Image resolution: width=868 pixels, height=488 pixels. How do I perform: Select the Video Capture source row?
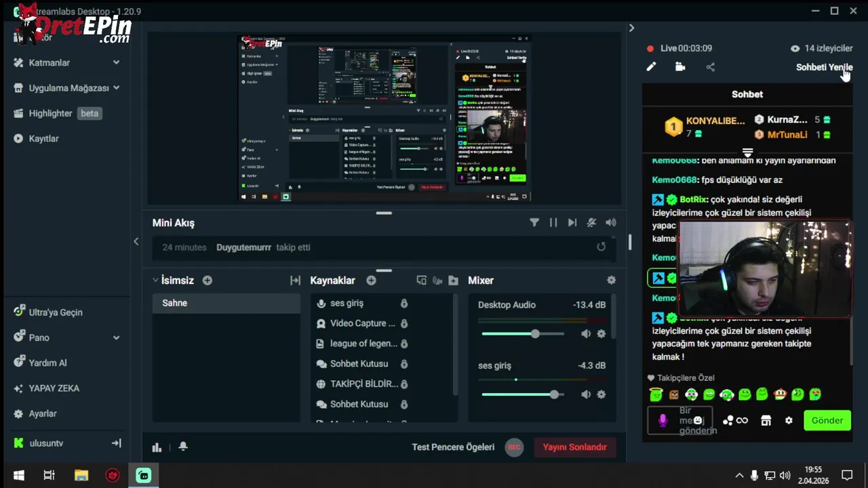(362, 323)
